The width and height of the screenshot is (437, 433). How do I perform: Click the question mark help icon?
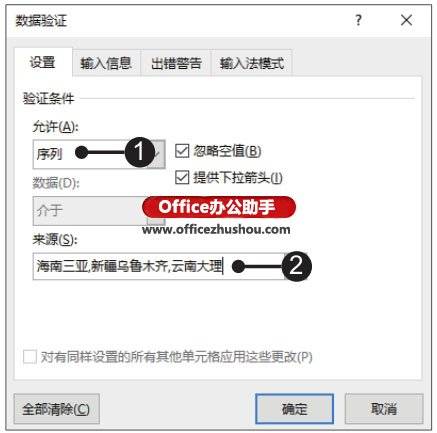358,21
